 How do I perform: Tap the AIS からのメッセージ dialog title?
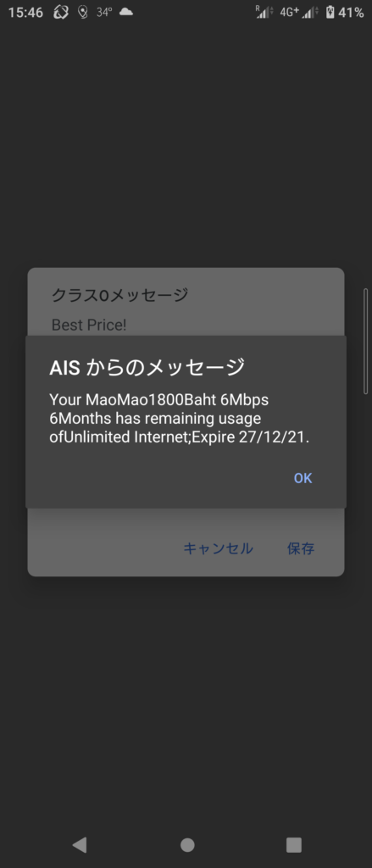tap(147, 367)
